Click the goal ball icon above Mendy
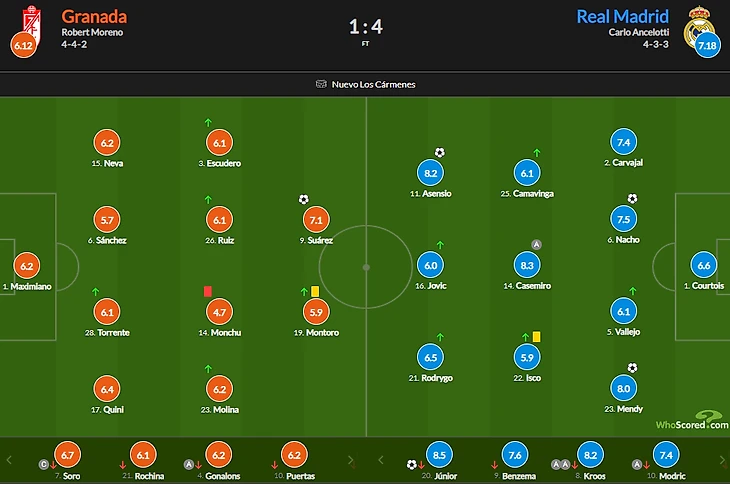 [632, 368]
